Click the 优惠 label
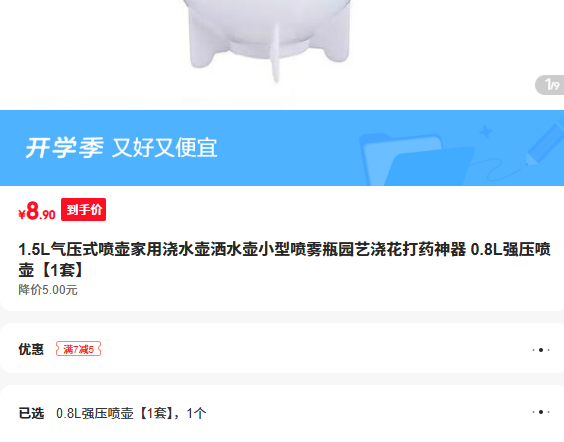564x442 pixels. click(x=31, y=349)
